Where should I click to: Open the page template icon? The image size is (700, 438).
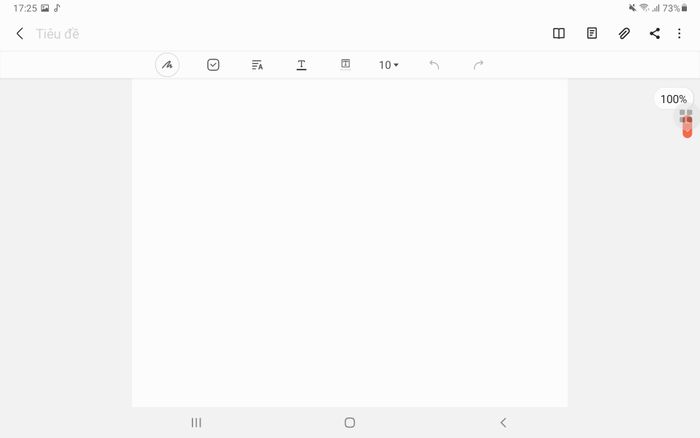[592, 33]
